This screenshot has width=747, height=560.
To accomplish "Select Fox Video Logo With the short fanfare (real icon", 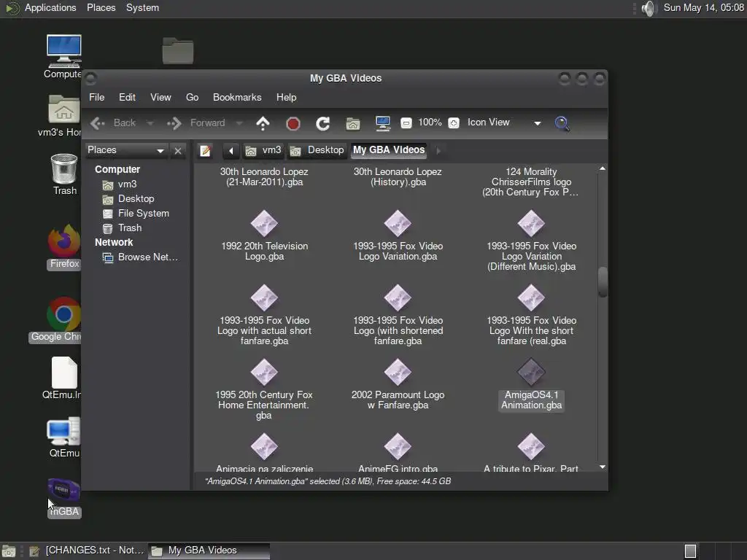I will click(531, 297).
